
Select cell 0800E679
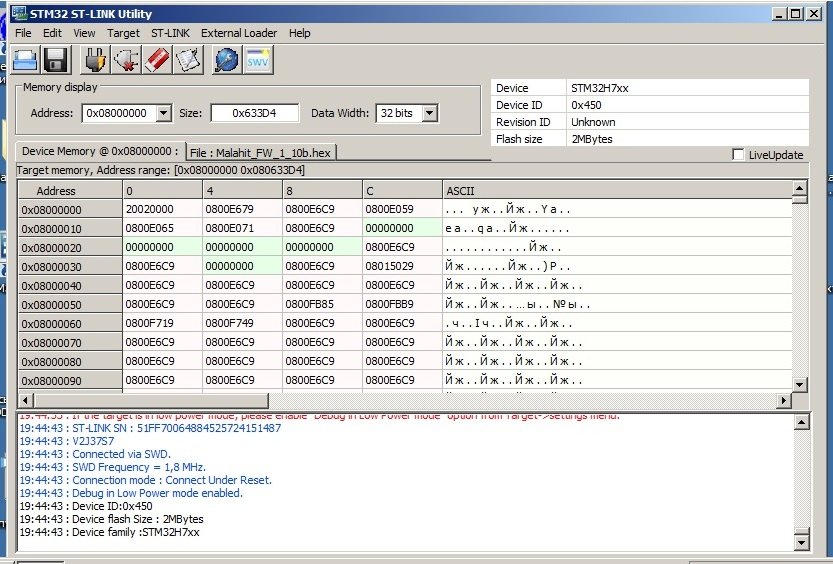[x=242, y=209]
